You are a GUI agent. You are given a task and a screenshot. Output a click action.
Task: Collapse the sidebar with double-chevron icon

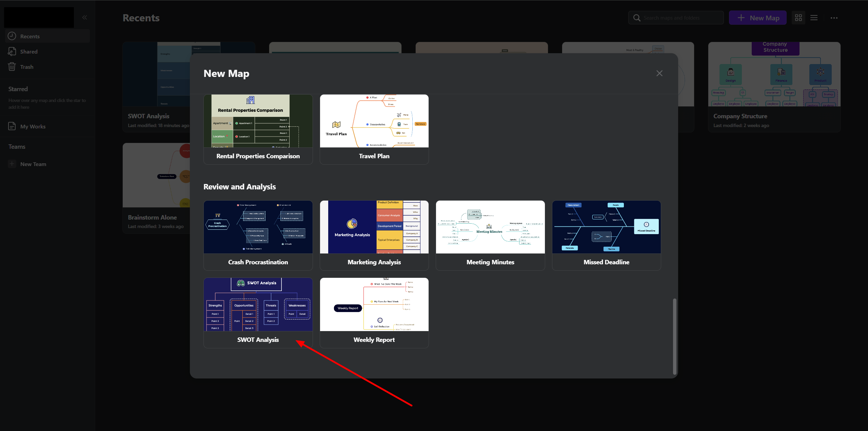point(84,17)
